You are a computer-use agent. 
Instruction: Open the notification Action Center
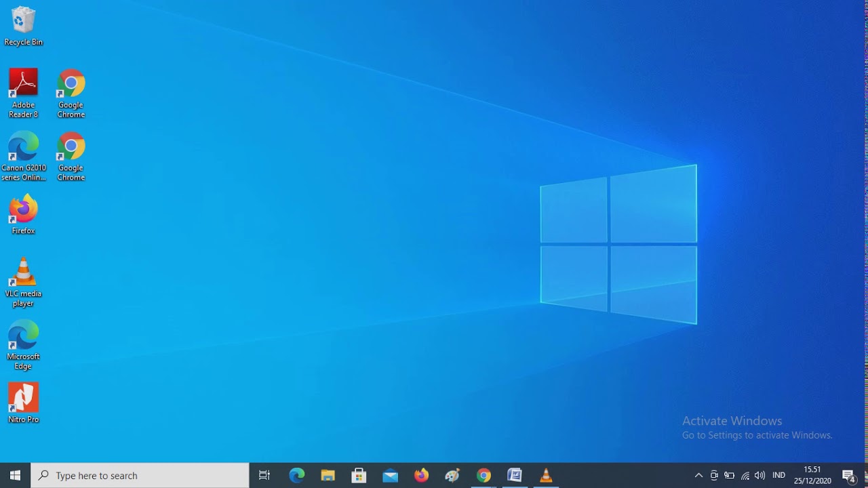pos(849,475)
